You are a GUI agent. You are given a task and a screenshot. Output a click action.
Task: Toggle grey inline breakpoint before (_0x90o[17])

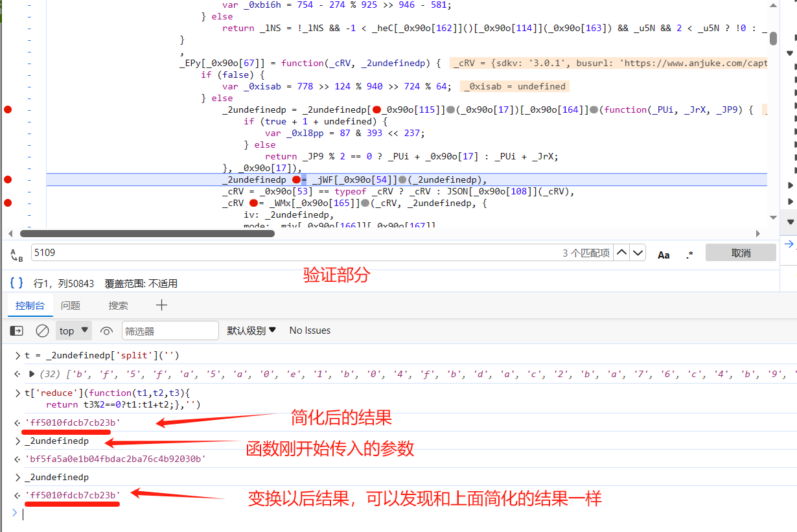click(x=450, y=110)
